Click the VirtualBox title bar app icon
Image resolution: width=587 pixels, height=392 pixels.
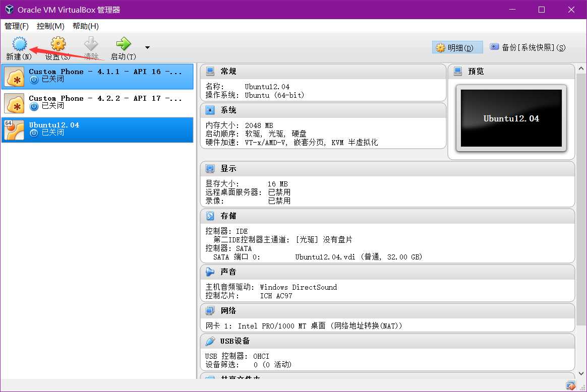coord(9,10)
